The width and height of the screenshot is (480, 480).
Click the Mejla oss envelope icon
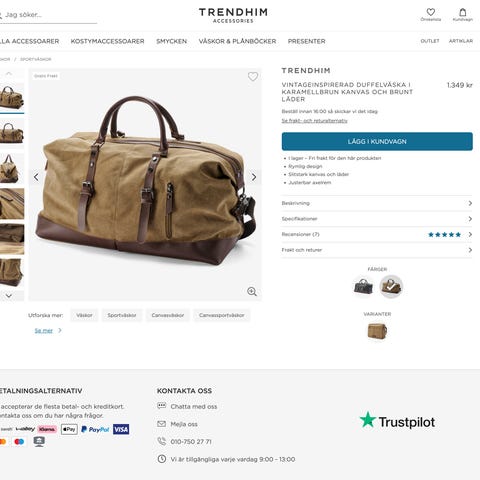(161, 424)
